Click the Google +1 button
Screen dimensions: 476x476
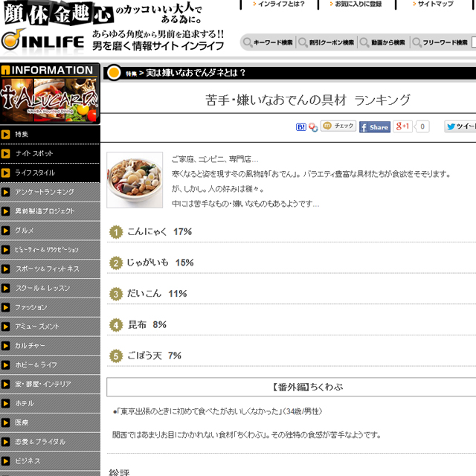click(x=404, y=126)
